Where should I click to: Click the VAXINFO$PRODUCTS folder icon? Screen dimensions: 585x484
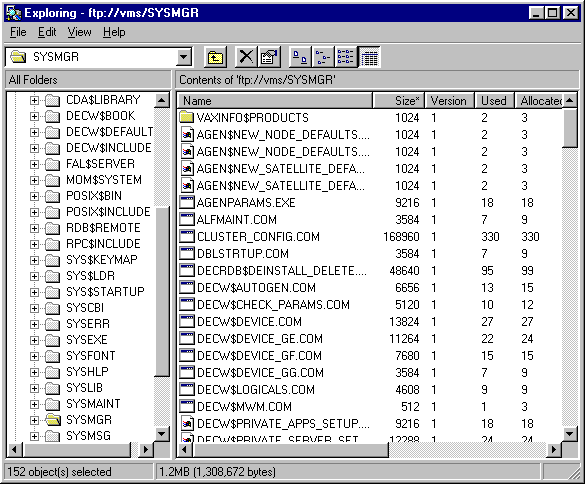tap(187, 118)
